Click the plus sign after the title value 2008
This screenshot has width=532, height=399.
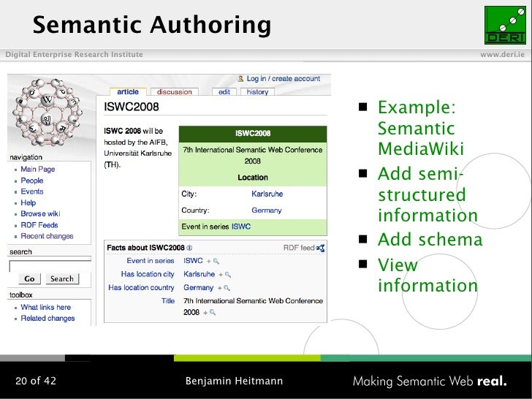[205, 313]
